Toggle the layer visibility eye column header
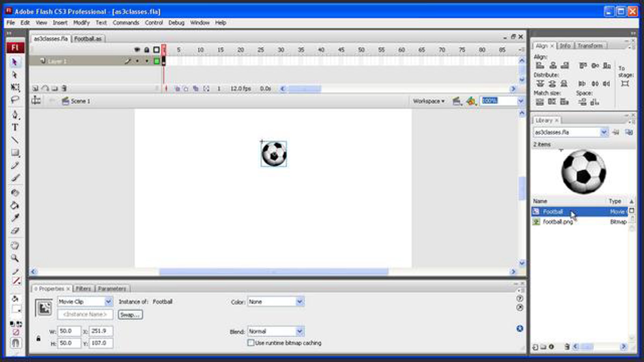Image resolution: width=644 pixels, height=362 pixels. (x=137, y=50)
